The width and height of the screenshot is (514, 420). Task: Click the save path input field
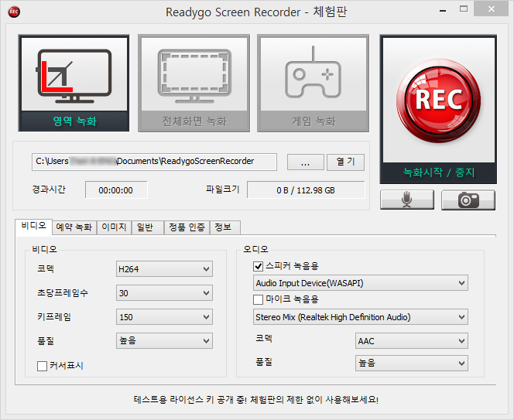154,162
